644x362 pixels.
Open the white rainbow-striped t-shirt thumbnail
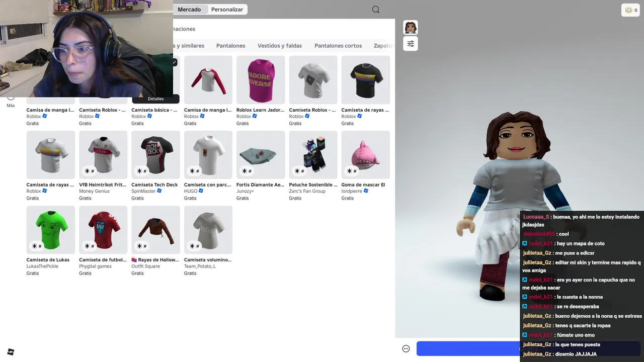coord(51,155)
